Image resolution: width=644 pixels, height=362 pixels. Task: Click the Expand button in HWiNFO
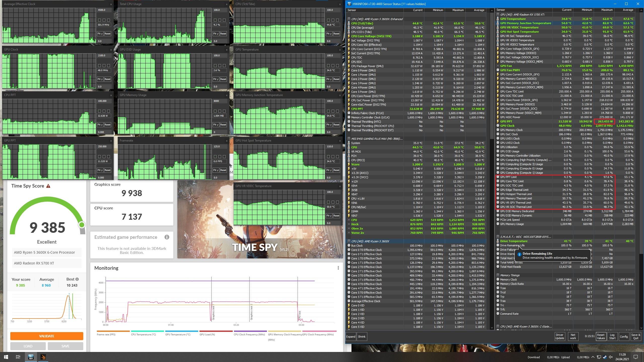pos(351,337)
